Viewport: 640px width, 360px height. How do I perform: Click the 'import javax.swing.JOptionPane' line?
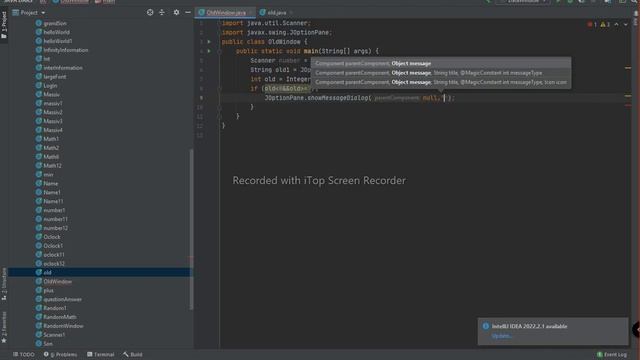(x=277, y=32)
